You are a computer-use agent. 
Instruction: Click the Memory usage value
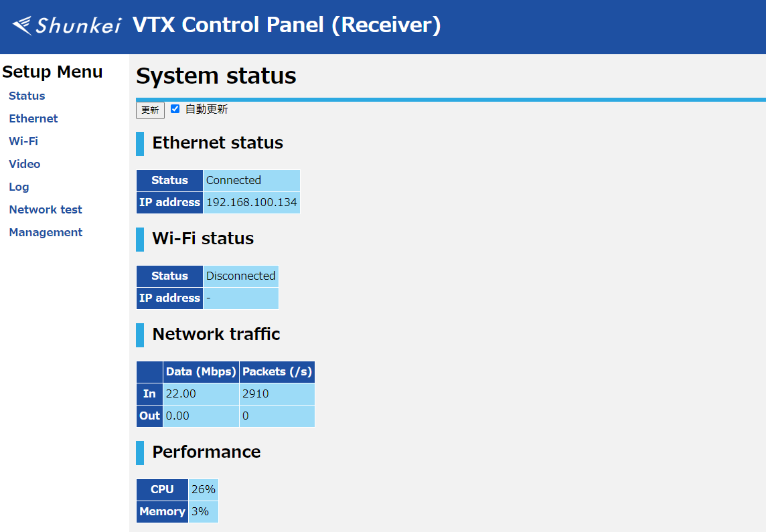pos(200,511)
